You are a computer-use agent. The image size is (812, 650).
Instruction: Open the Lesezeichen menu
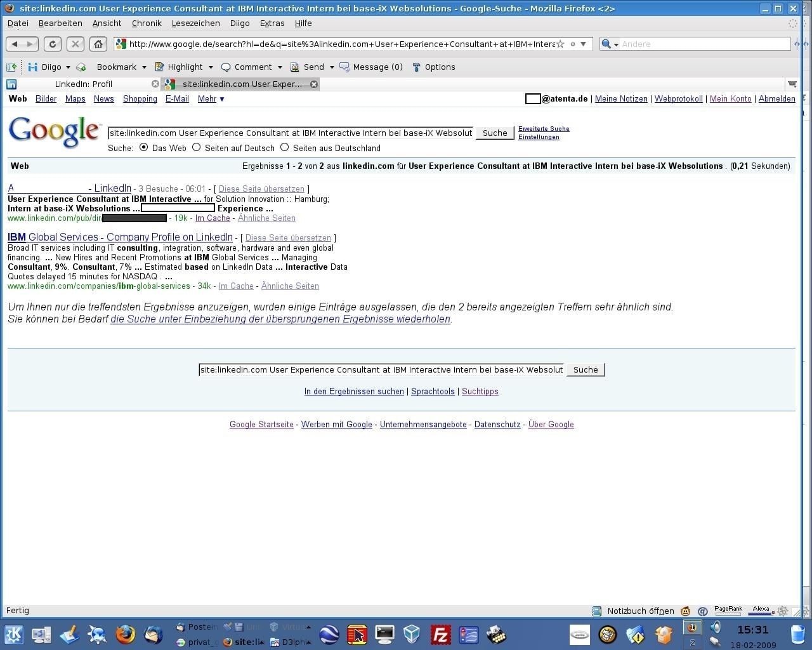click(195, 23)
